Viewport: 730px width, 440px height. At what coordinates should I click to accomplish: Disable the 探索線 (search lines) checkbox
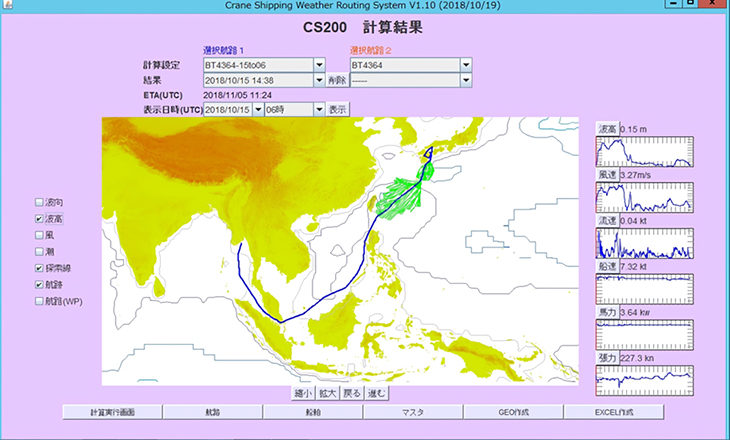(39, 268)
